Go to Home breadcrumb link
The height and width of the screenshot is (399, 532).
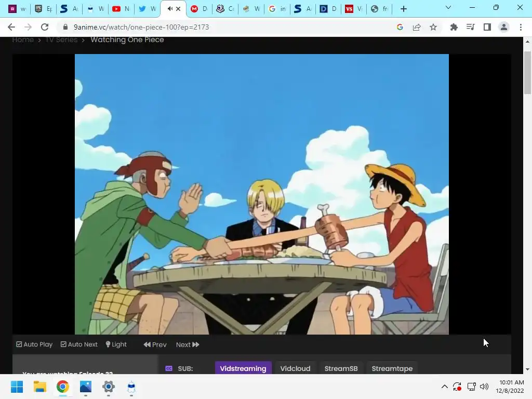[x=23, y=39]
